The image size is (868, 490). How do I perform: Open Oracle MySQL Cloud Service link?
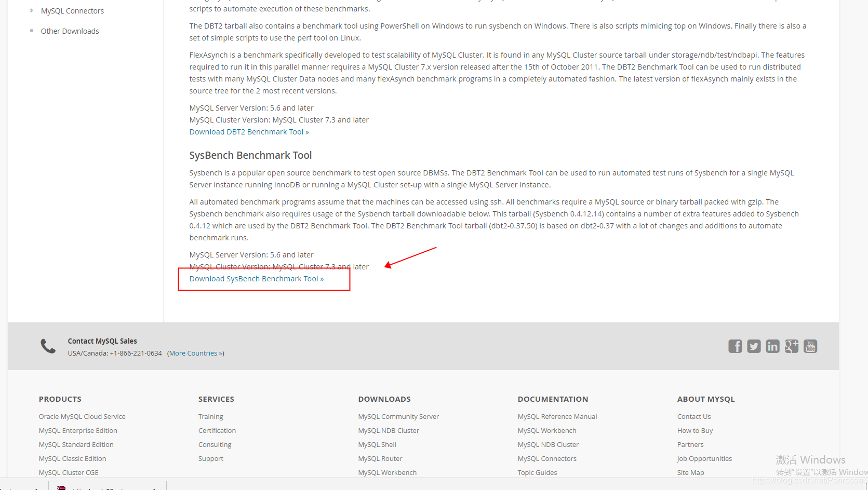tap(82, 417)
